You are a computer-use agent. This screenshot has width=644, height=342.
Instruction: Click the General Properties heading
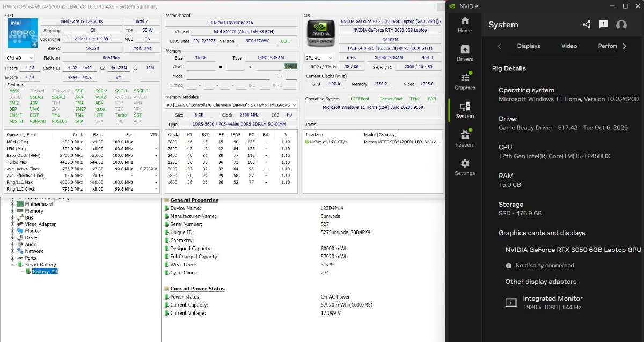[194, 200]
